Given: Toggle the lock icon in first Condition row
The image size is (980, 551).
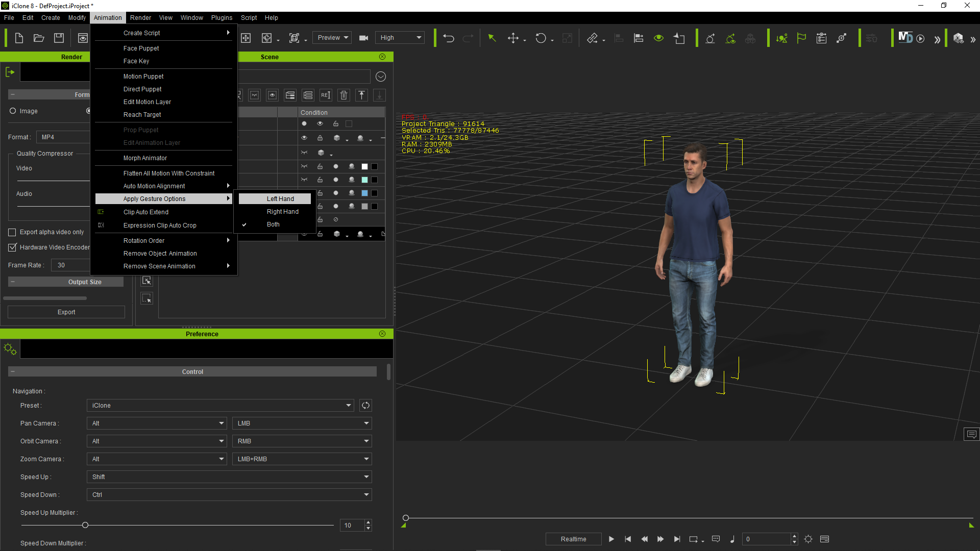Looking at the screenshot, I should pos(336,124).
